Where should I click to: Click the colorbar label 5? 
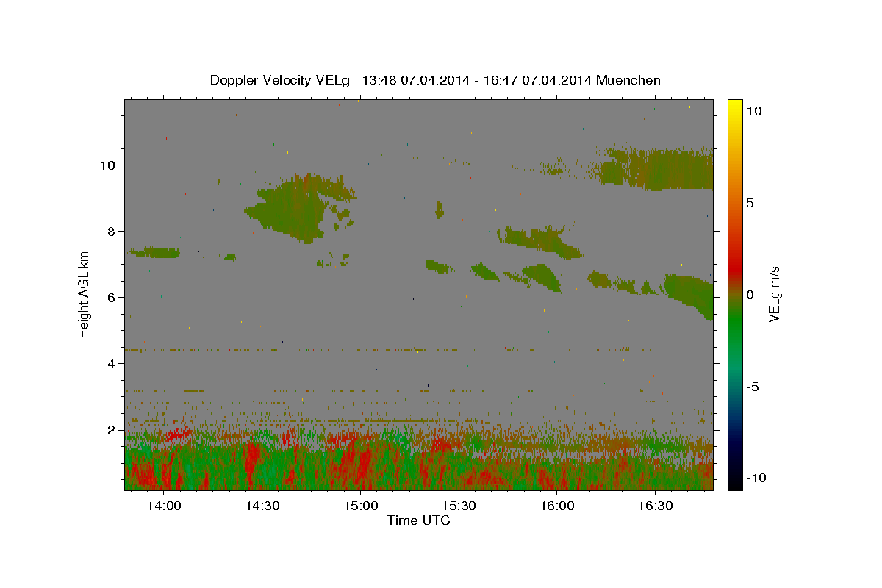(x=750, y=203)
